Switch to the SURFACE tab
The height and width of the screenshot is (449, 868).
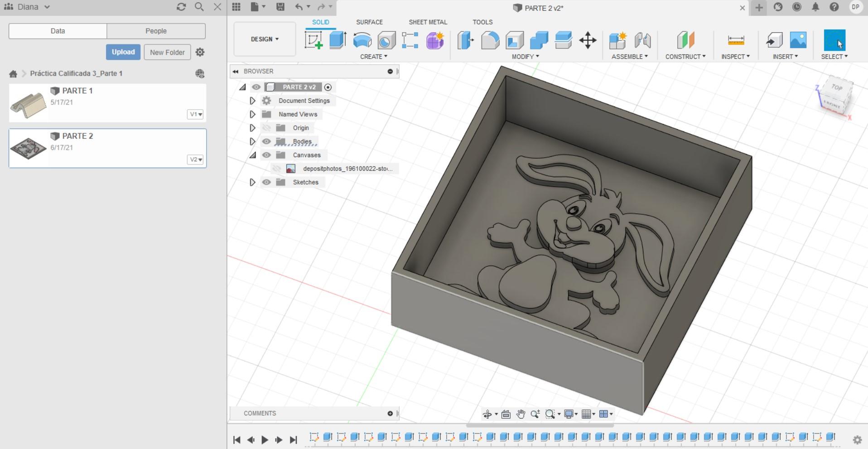369,22
